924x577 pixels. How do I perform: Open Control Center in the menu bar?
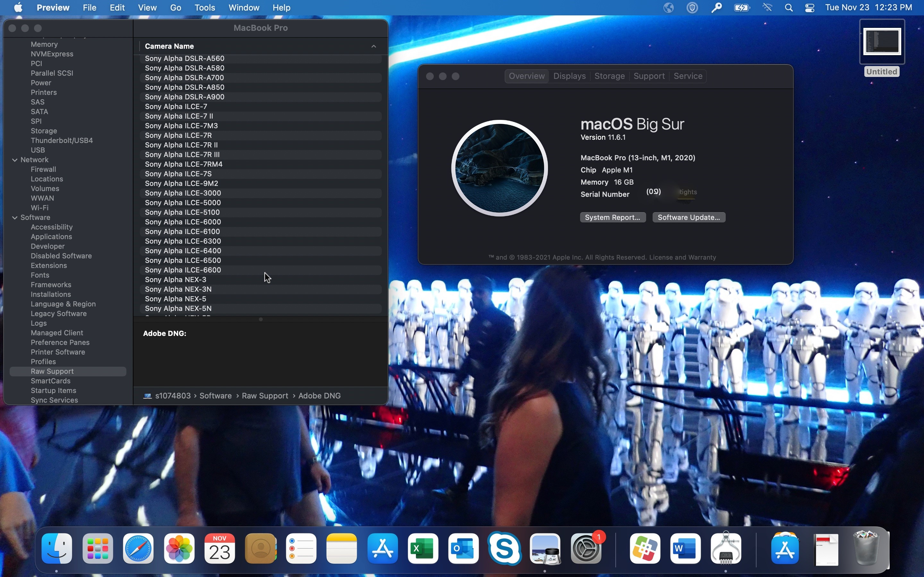point(809,8)
